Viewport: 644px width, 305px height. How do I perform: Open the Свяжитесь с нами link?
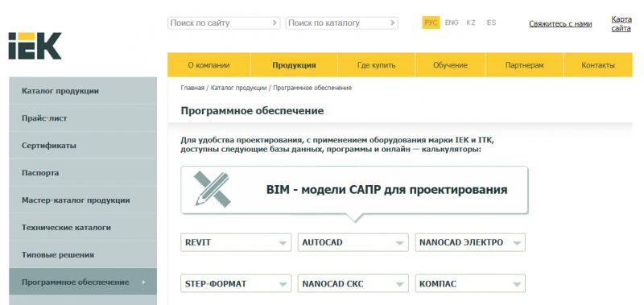tap(560, 24)
